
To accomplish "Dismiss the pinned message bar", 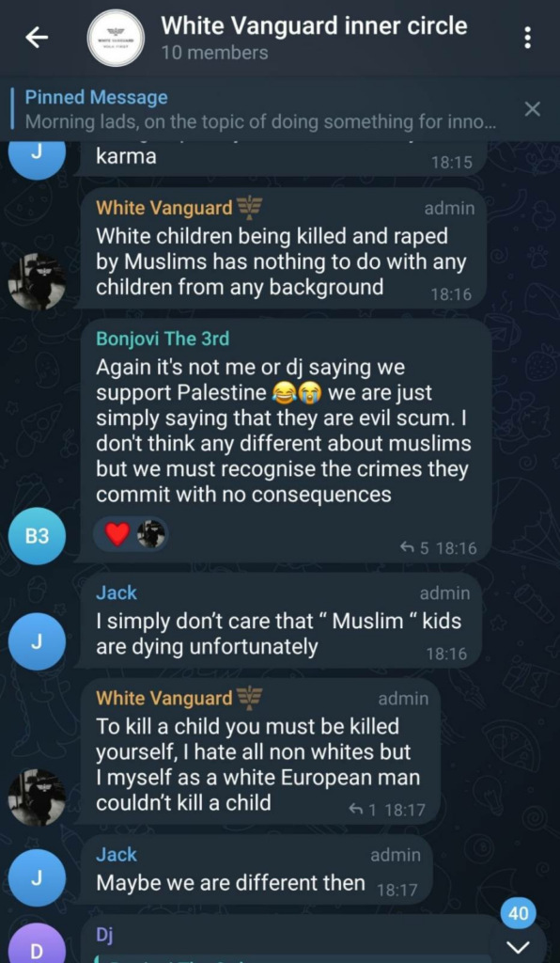I will [533, 109].
